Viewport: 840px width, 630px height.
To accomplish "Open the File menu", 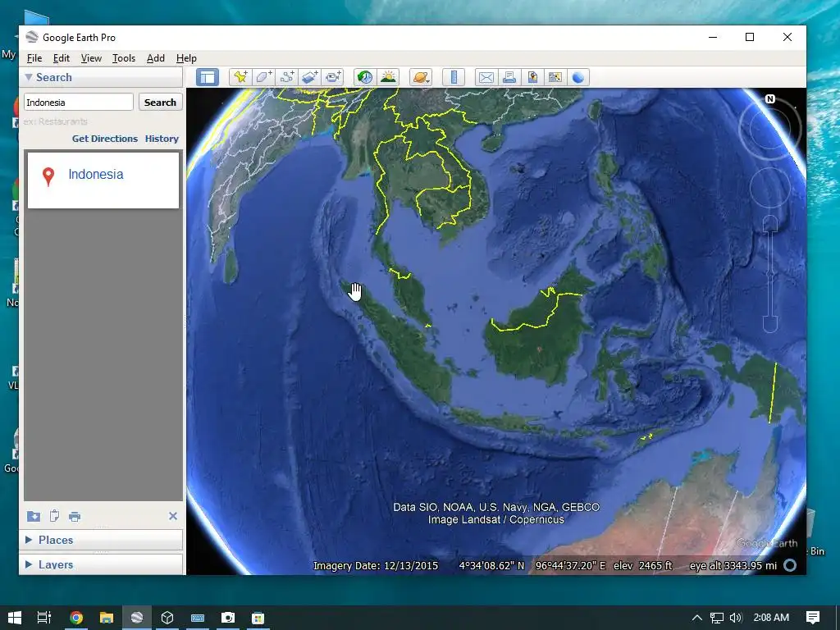I will click(x=34, y=58).
